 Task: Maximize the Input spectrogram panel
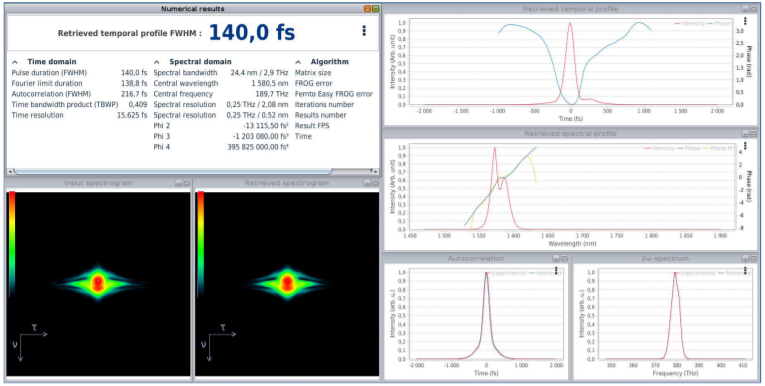tap(186, 183)
